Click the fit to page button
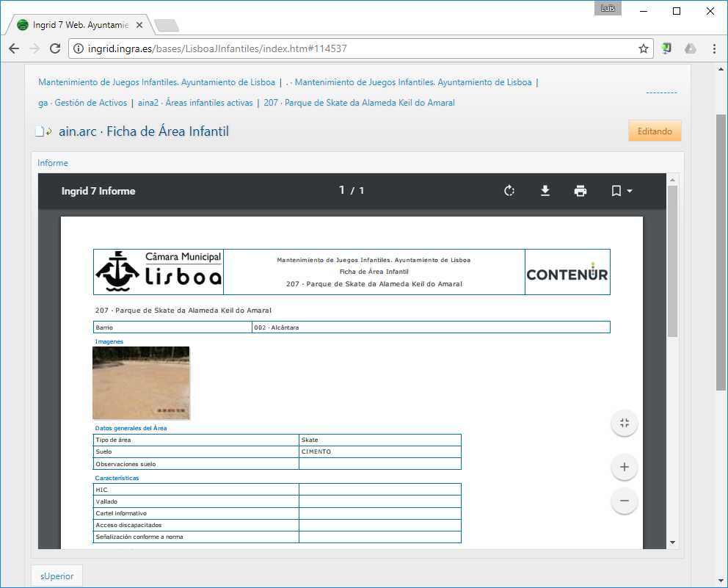Image resolution: width=728 pixels, height=588 pixels. 625,423
